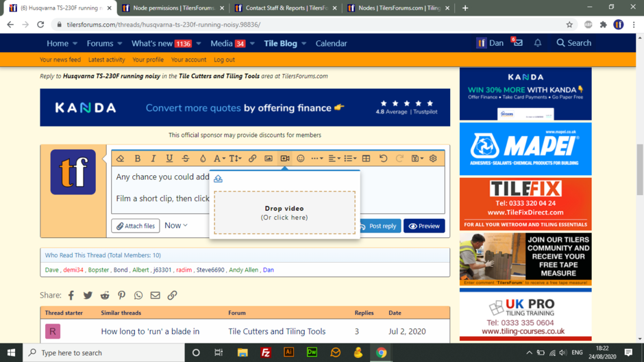Click Latest activity link
644x362 pixels.
click(x=106, y=60)
